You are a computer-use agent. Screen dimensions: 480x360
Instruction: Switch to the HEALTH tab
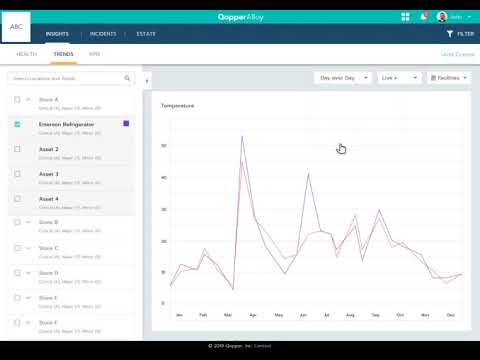[x=27, y=54]
